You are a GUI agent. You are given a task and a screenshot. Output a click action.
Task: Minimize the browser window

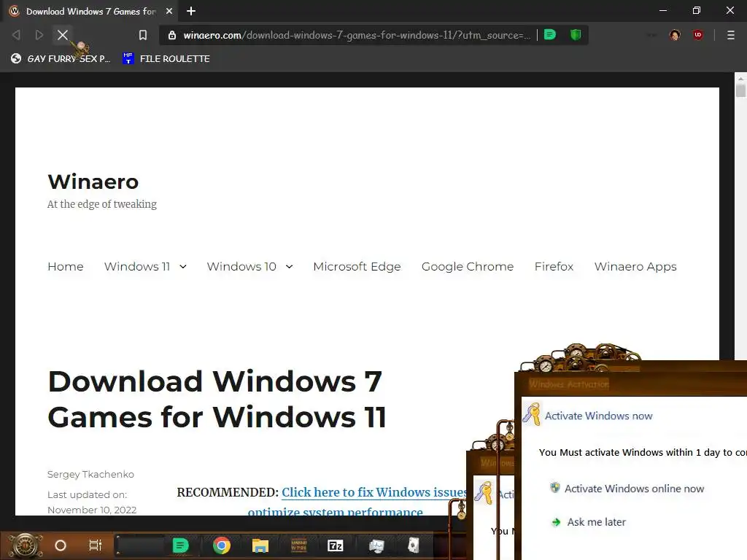662,10
